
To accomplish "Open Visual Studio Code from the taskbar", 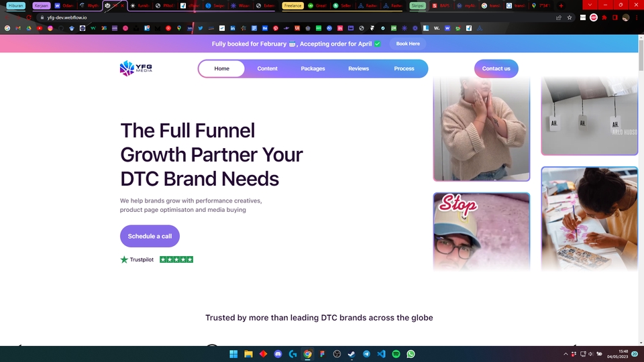I will click(381, 354).
